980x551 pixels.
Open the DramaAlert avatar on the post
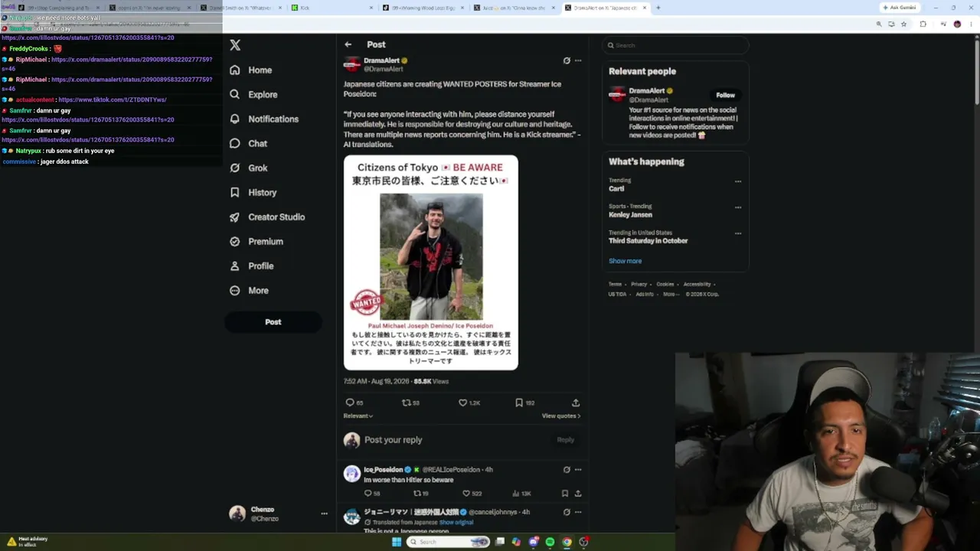point(351,64)
